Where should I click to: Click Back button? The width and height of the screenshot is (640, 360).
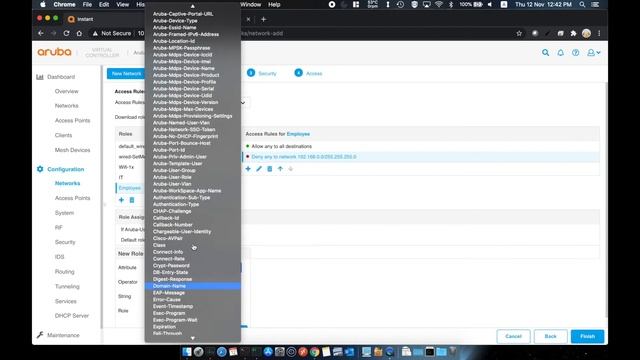pyautogui.click(x=551, y=336)
